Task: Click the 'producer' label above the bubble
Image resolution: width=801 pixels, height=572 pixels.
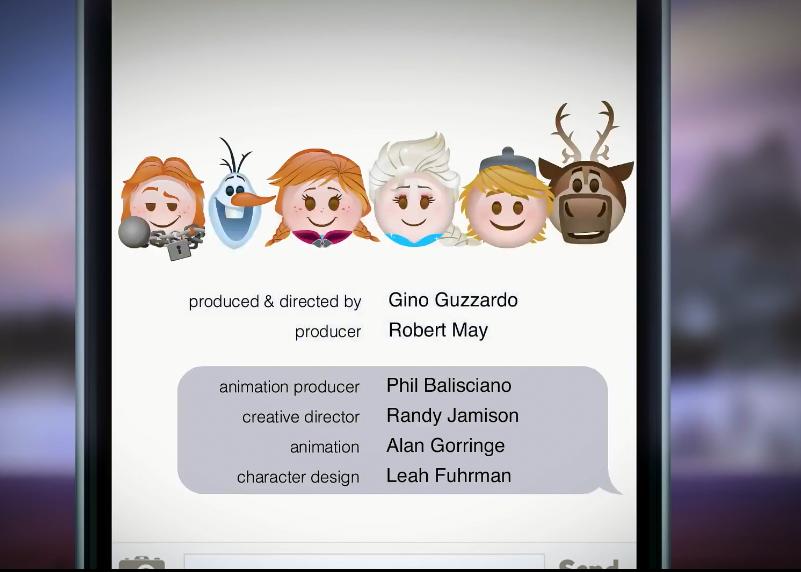Action: coord(328,332)
